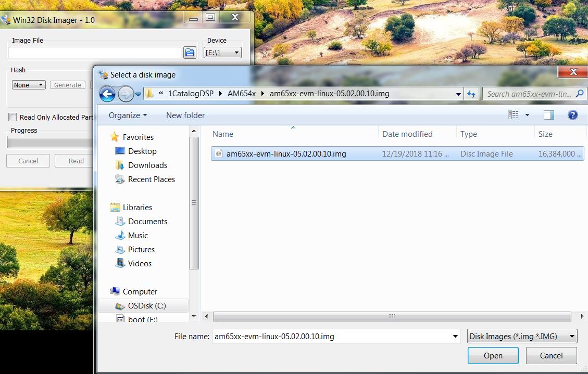Click the disc image file icon in list
Image resolution: width=588 pixels, height=374 pixels.
coord(219,153)
